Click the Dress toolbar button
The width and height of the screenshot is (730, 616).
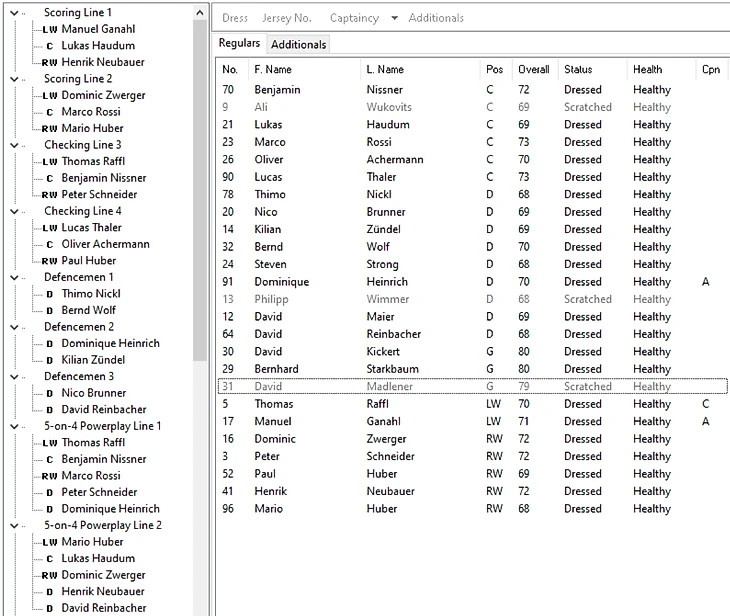(235, 18)
